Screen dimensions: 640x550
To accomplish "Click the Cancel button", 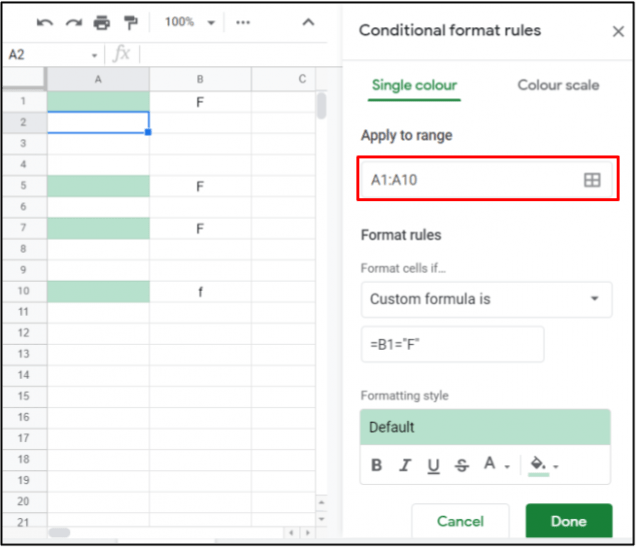I will [x=460, y=521].
